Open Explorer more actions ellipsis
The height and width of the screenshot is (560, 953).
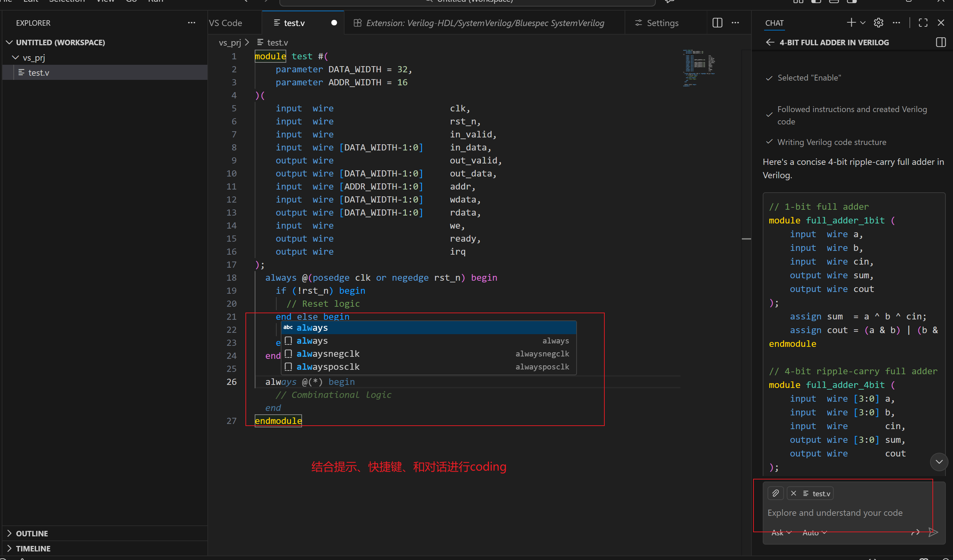[x=191, y=23]
